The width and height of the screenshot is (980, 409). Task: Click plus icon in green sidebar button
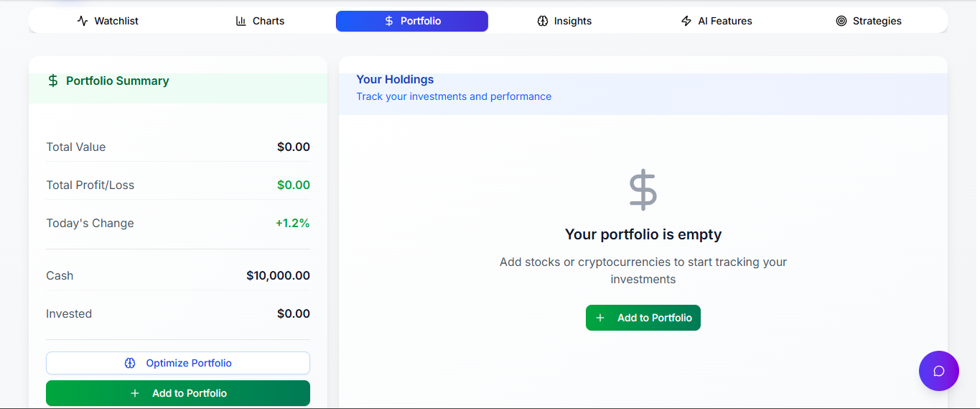point(135,393)
